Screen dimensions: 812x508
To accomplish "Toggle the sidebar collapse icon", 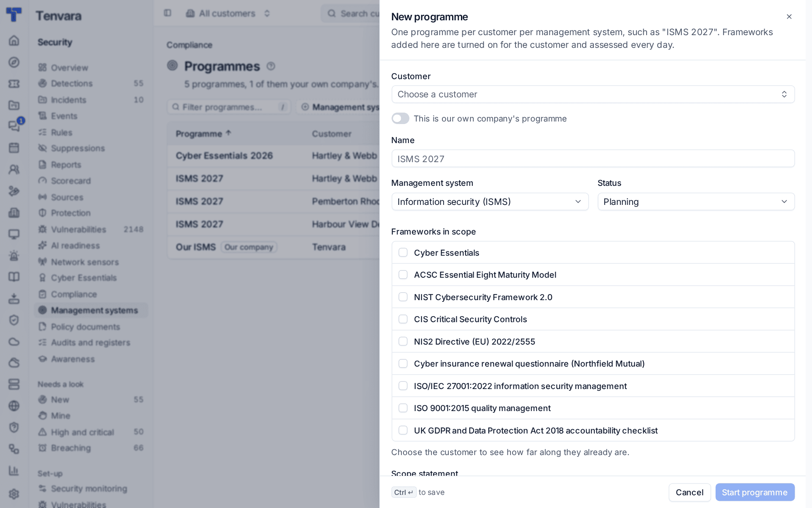I will [x=167, y=13].
